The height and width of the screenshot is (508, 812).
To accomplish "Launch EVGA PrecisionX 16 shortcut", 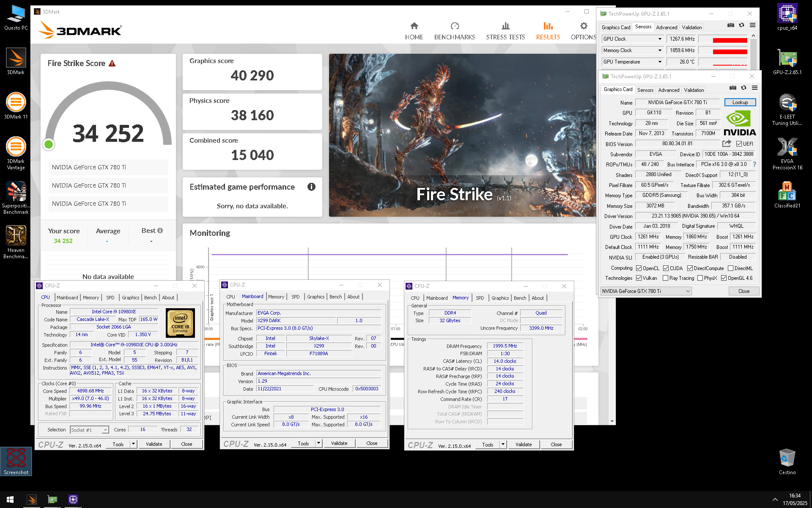I will point(787,153).
